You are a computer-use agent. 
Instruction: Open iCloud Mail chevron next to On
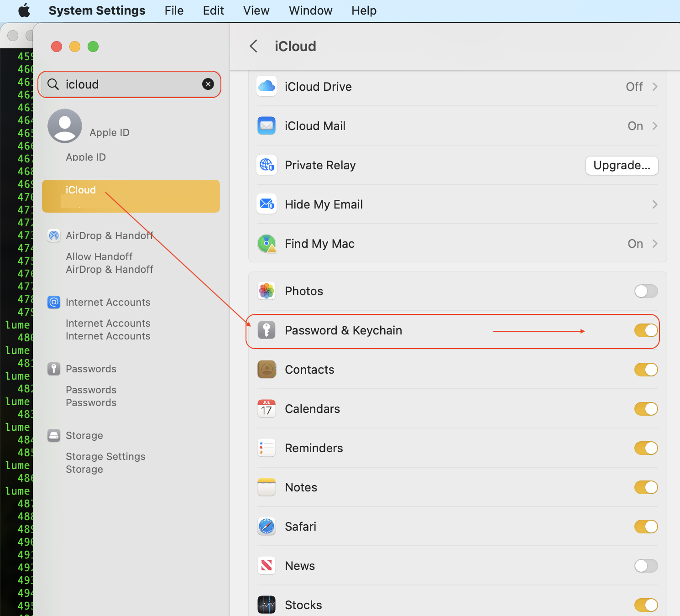coord(655,126)
